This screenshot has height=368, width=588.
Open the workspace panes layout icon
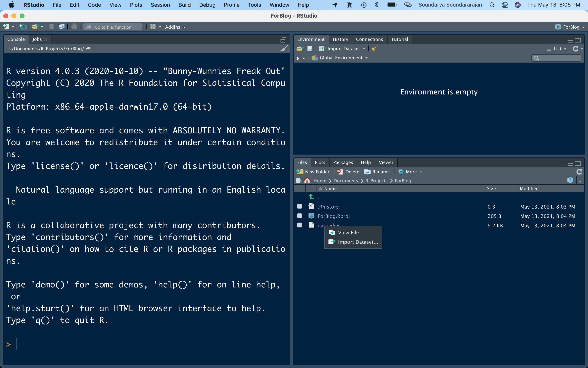(x=153, y=27)
